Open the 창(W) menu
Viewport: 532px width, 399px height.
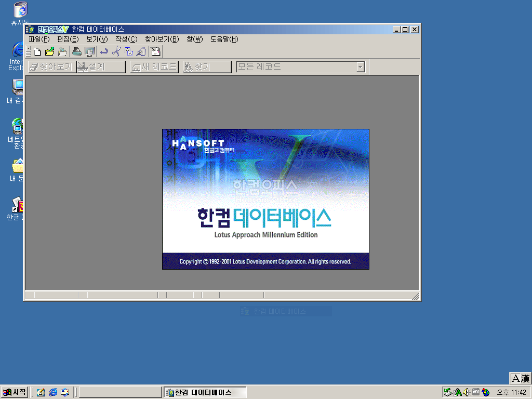point(195,39)
